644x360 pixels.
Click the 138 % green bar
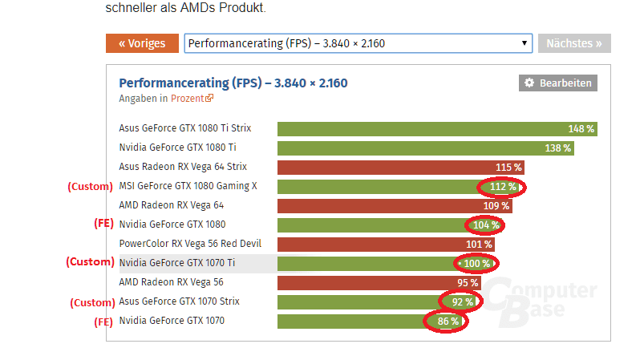pos(426,148)
